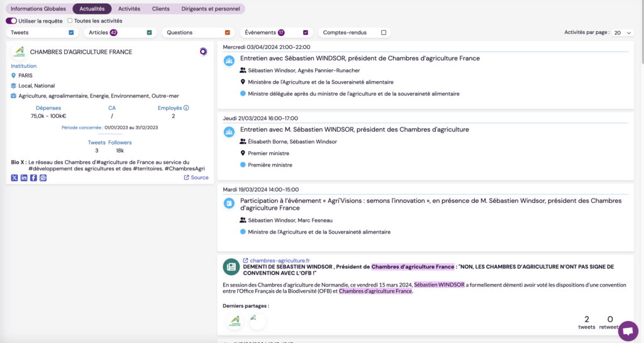The image size is (644, 343).
Task: Toggle the 'Utiliser la requête' switch
Action: point(11,21)
